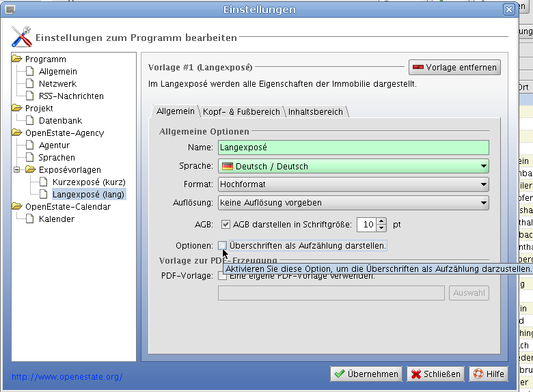Click the Vorlage entfernen button

pos(454,68)
